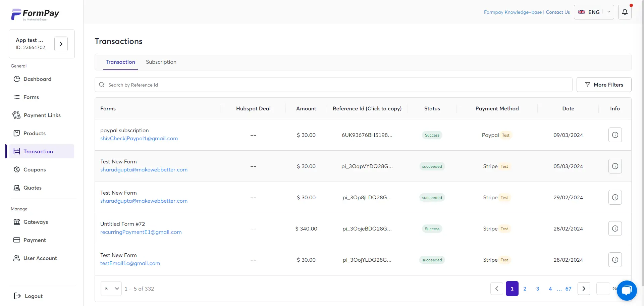
Task: Expand the rows-per-page selector showing 5
Action: [111, 288]
